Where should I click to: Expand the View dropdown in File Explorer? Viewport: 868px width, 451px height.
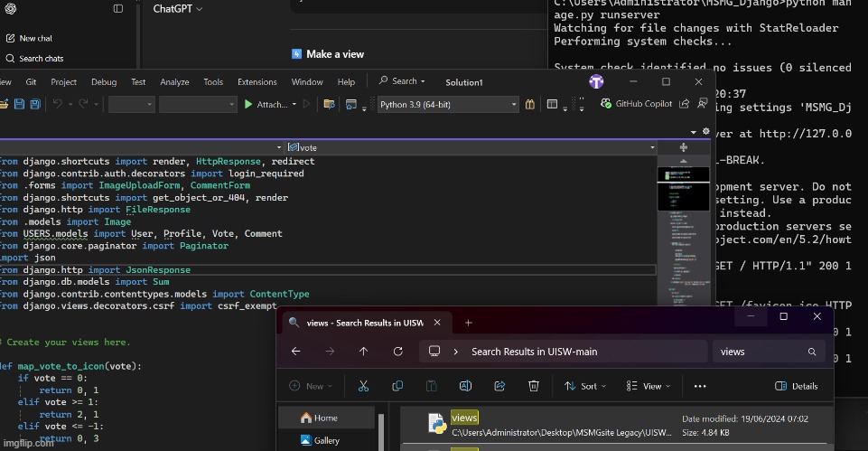[x=649, y=386]
